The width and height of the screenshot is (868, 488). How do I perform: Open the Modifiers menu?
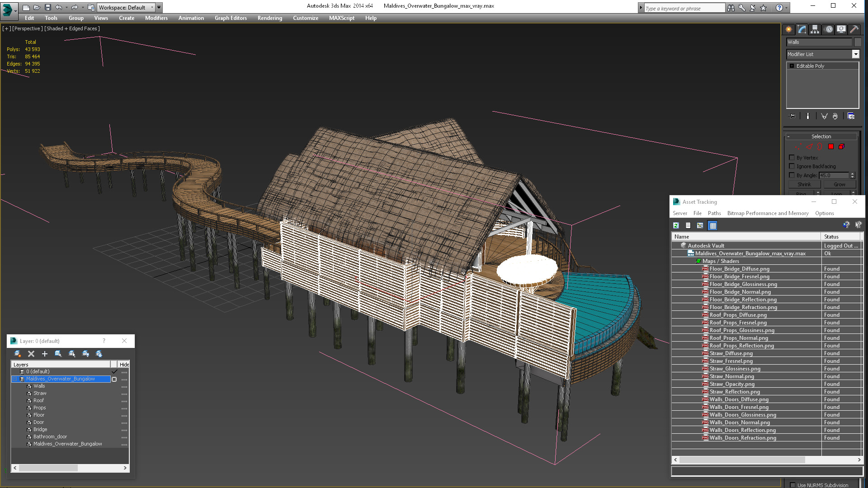click(x=156, y=18)
